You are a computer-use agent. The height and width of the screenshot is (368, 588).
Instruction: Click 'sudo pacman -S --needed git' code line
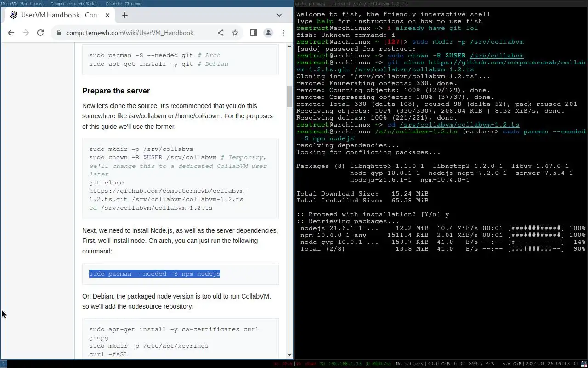[155, 55]
